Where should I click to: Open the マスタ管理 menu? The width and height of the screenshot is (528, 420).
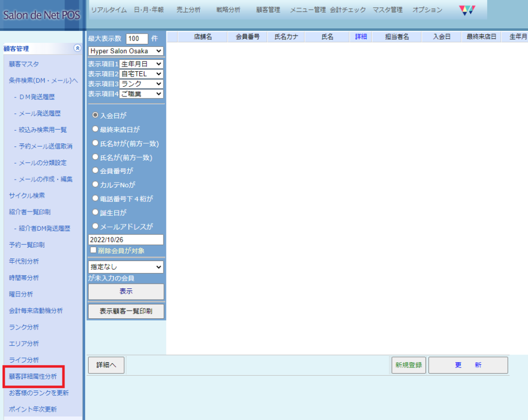[387, 10]
